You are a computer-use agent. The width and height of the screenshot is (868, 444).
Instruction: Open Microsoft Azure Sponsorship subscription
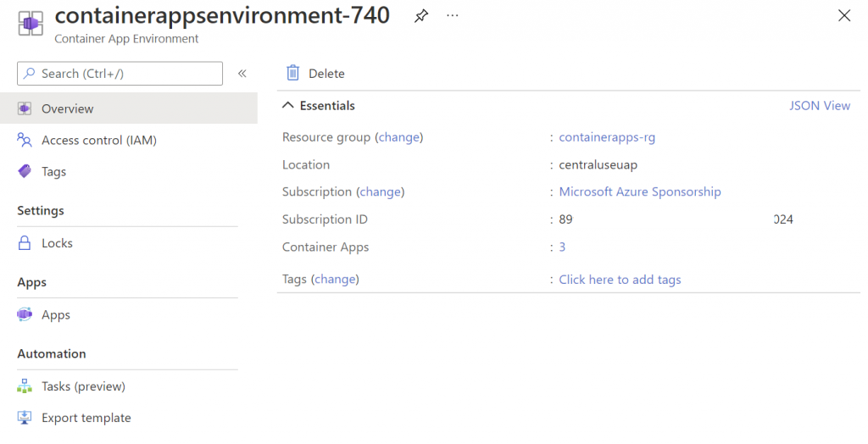point(639,191)
